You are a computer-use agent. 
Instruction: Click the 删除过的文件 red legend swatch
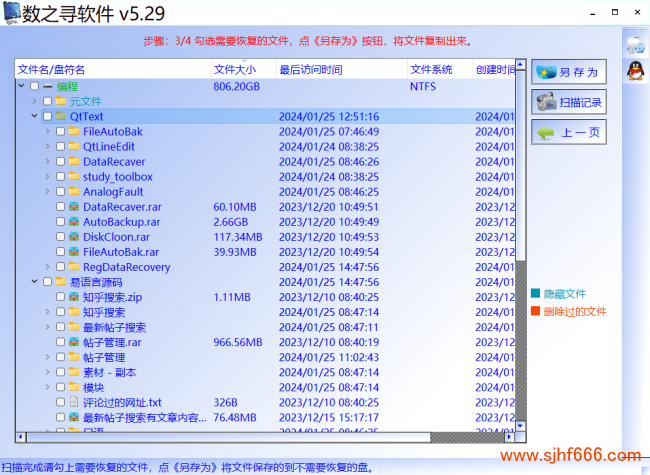536,311
